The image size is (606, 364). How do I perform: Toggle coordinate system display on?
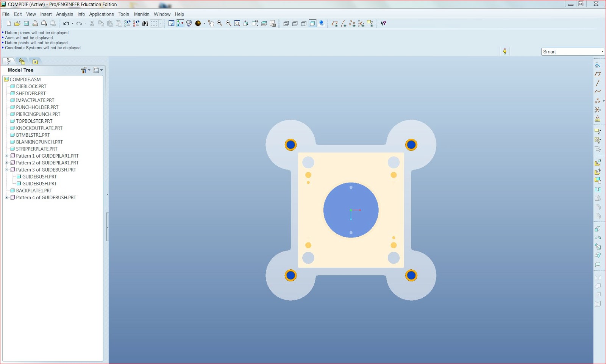pos(361,23)
